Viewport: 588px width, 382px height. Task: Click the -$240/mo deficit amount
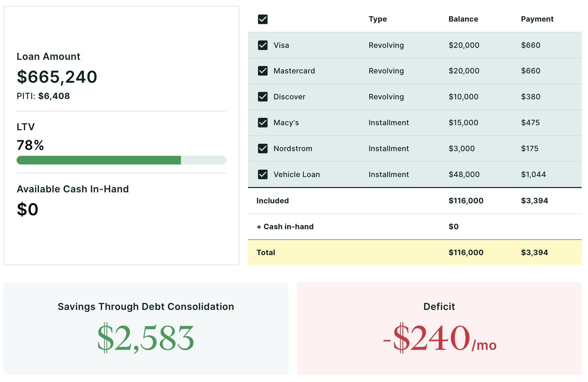point(439,338)
